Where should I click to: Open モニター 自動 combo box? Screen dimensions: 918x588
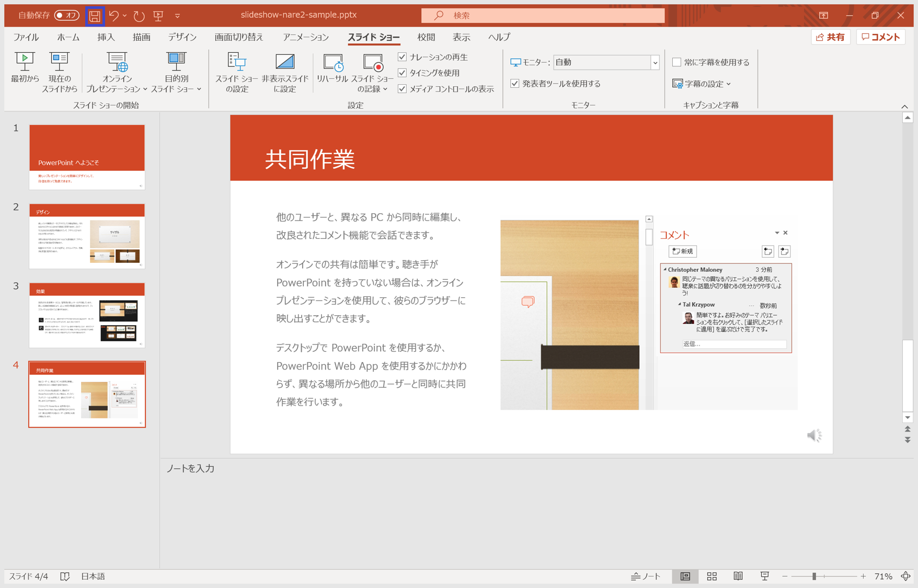click(x=606, y=62)
